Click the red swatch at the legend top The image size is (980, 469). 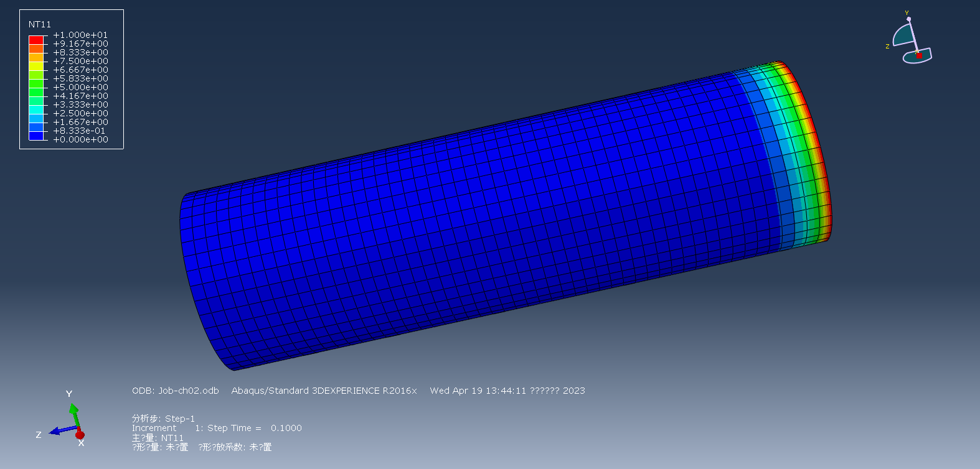(x=36, y=40)
